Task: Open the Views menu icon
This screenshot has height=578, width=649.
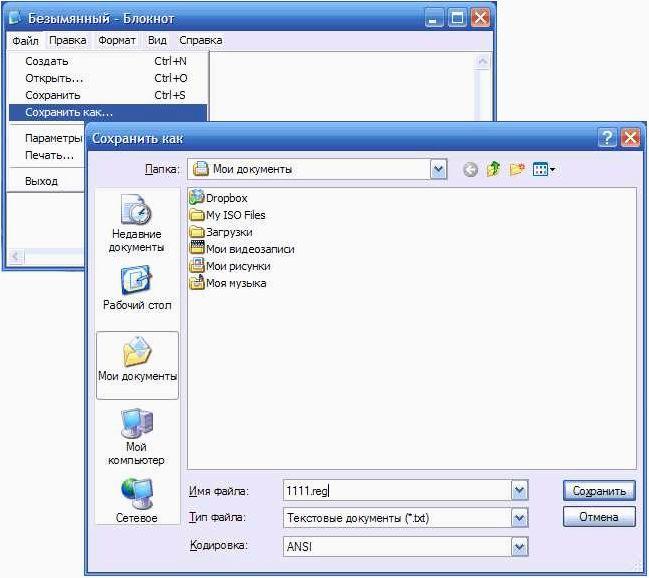Action: point(544,169)
